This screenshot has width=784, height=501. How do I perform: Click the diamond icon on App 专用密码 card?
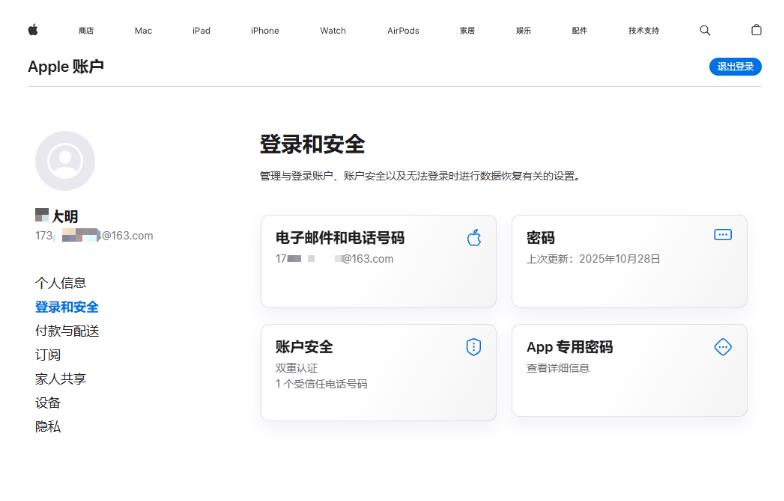click(x=723, y=347)
